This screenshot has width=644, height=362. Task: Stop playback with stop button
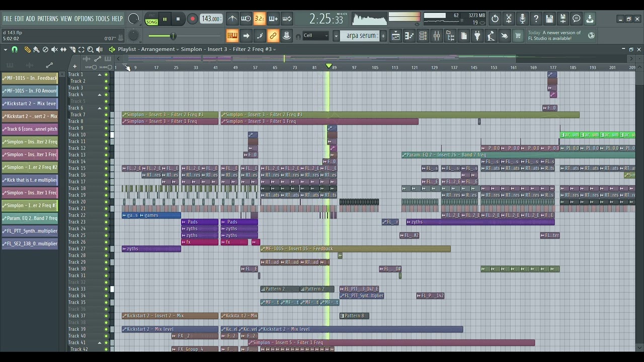pyautogui.click(x=178, y=19)
